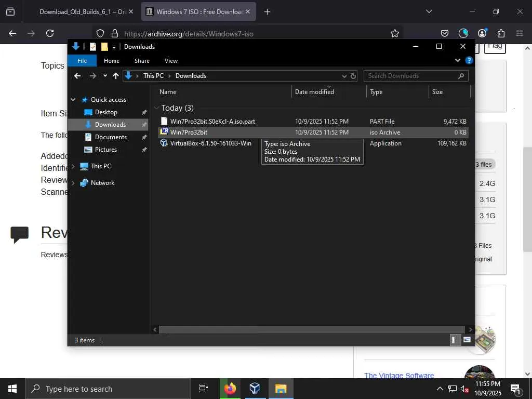Select Desktop in Quick access
532x399 pixels.
106,112
